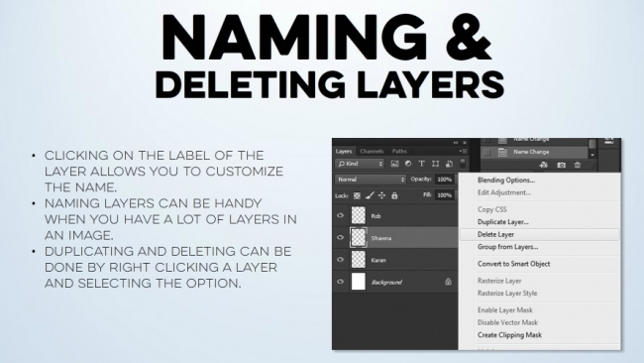The height and width of the screenshot is (363, 644).
Task: Choose Delete Layer from context menu
Action: [539, 234]
